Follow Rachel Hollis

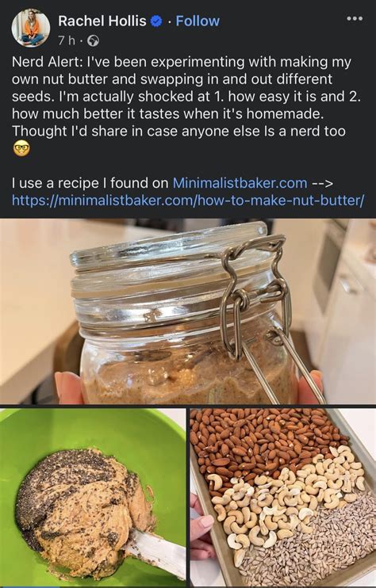(198, 21)
